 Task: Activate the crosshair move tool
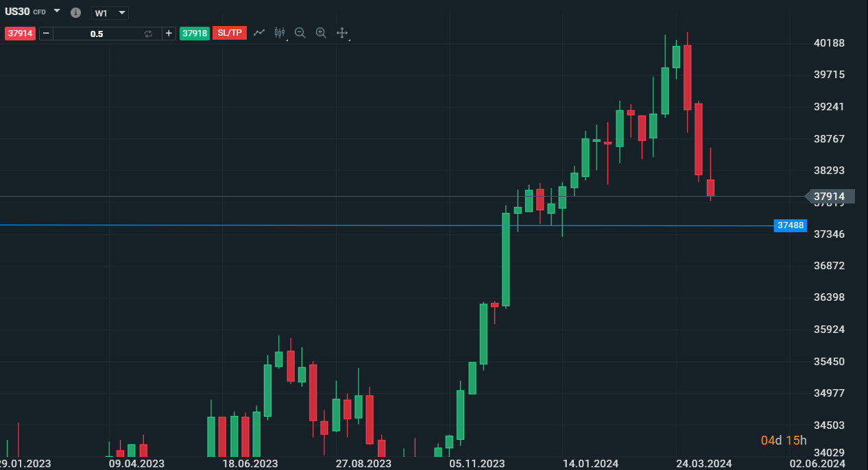point(342,32)
